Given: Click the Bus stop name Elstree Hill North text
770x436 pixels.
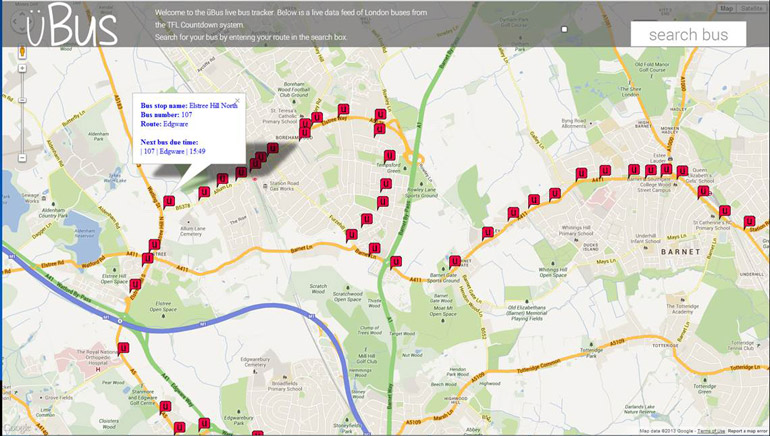Looking at the screenshot, I should pos(189,105).
